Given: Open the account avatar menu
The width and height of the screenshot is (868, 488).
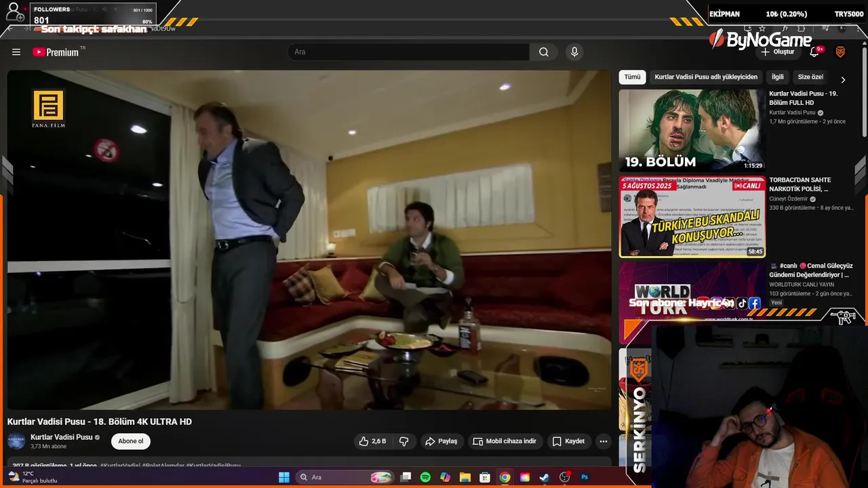Looking at the screenshot, I should tap(840, 52).
